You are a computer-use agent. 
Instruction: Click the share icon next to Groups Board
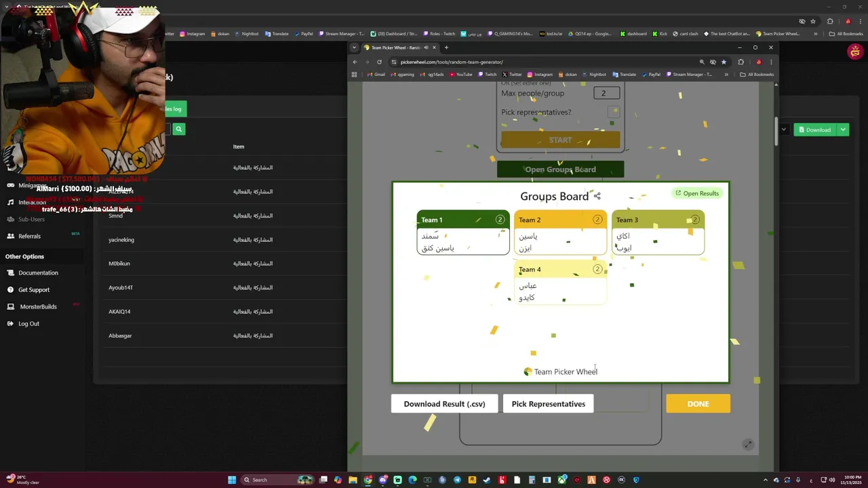pyautogui.click(x=597, y=197)
